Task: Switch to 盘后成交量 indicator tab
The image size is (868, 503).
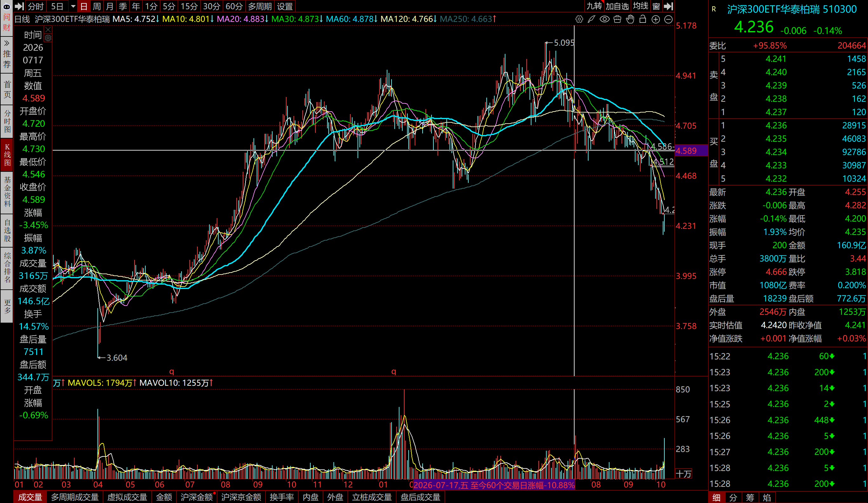Action: (420, 497)
